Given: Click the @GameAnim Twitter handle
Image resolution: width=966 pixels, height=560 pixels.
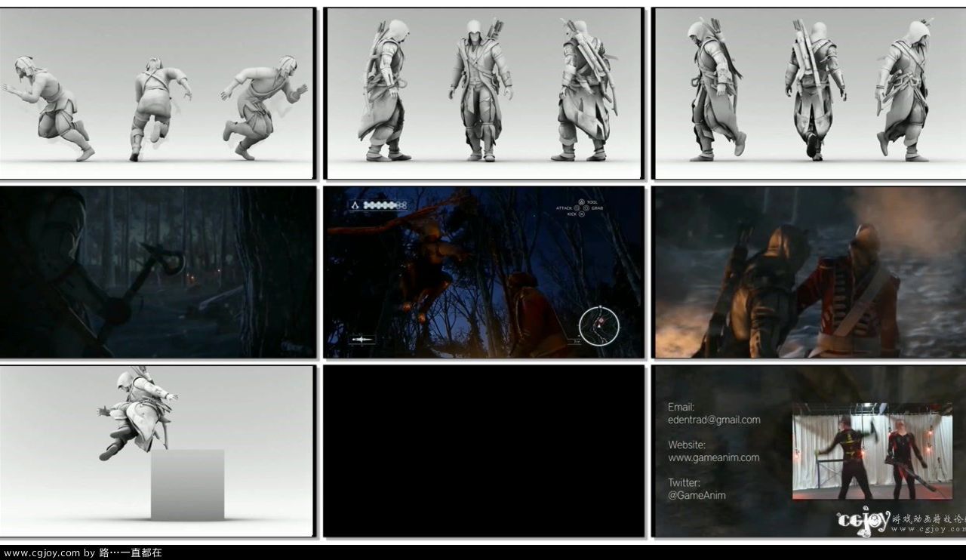Looking at the screenshot, I should click(x=697, y=495).
